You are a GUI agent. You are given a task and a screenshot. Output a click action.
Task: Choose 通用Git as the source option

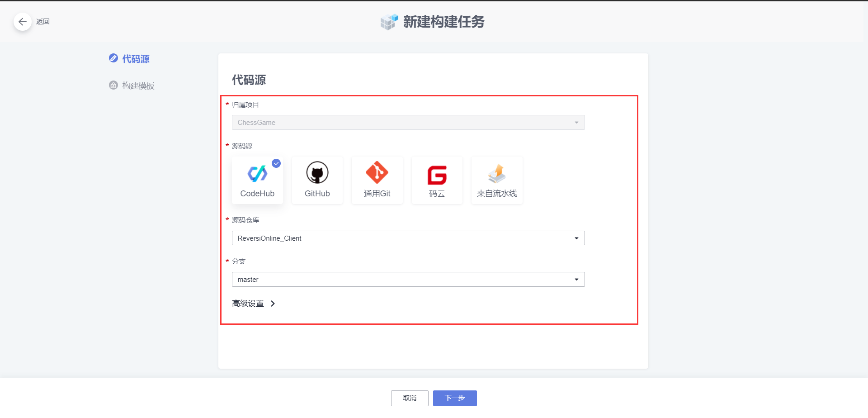coord(377,180)
